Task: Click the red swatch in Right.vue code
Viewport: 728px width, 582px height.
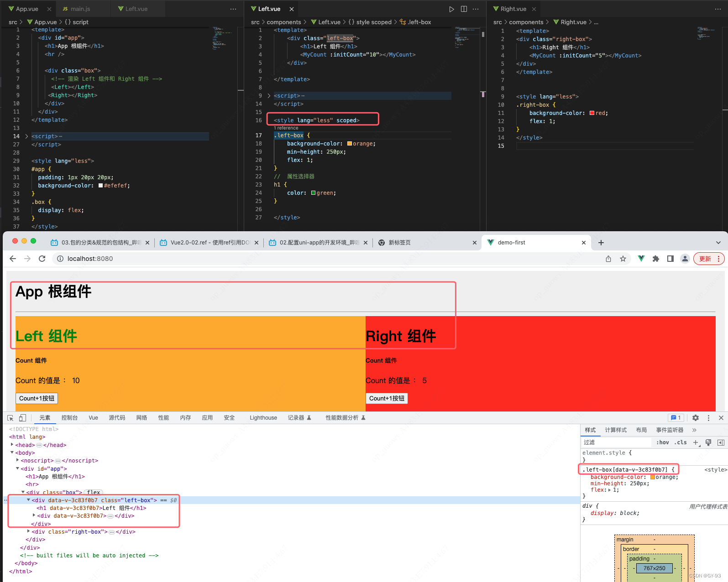Action: [592, 113]
